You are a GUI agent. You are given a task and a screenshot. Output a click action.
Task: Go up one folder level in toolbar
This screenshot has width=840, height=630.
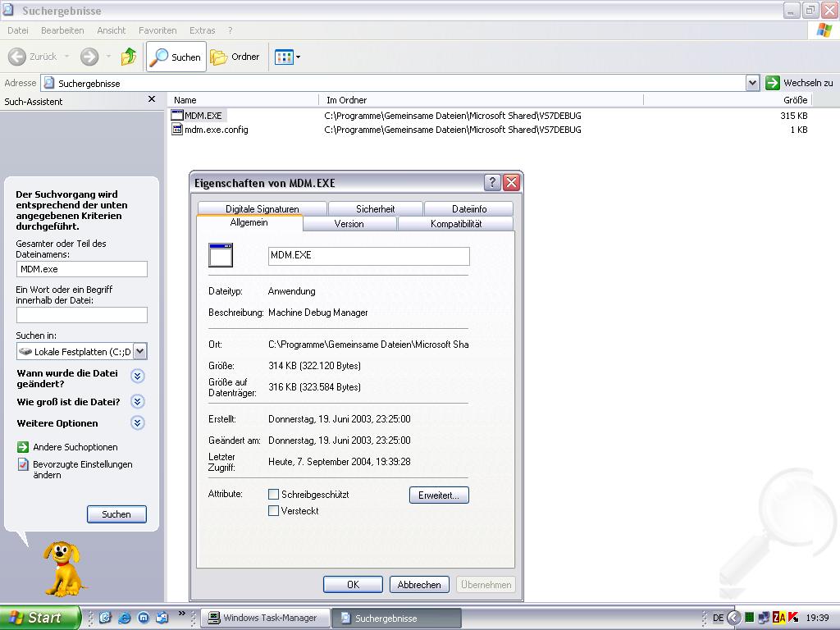click(x=129, y=57)
